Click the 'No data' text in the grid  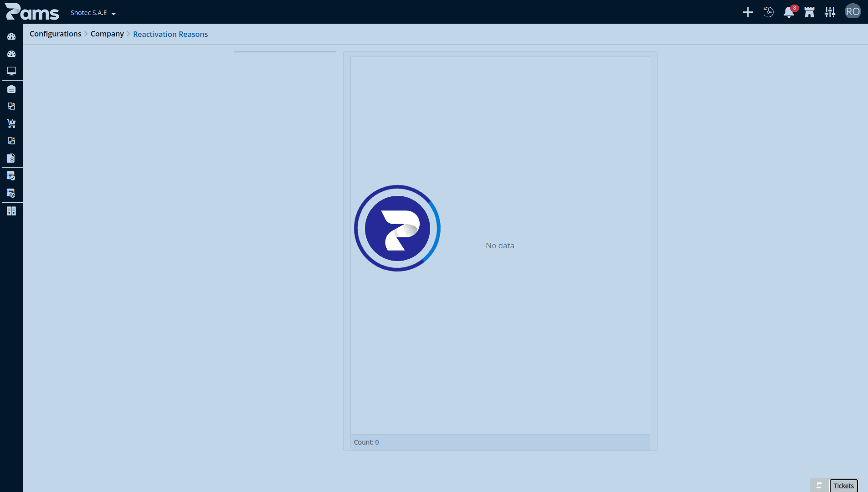coord(500,246)
